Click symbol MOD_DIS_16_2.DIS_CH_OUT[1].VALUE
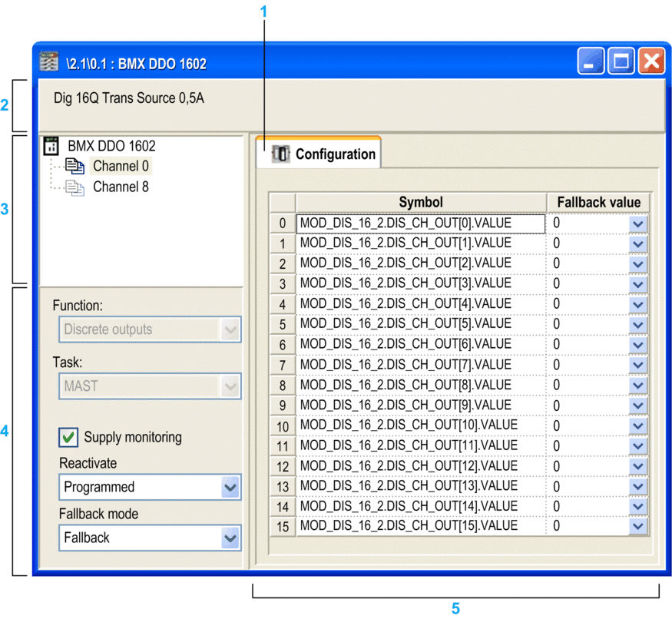Screen dimensions: 672x619 (406, 243)
